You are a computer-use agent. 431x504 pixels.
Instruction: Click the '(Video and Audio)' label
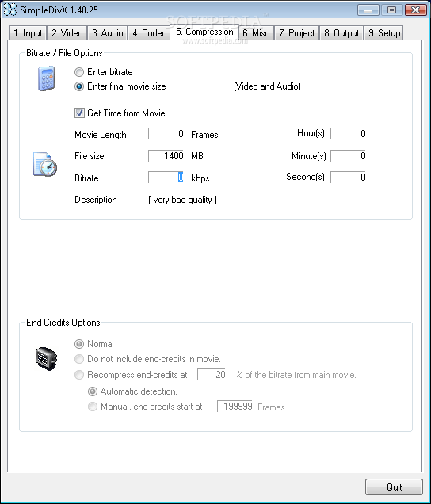(267, 86)
